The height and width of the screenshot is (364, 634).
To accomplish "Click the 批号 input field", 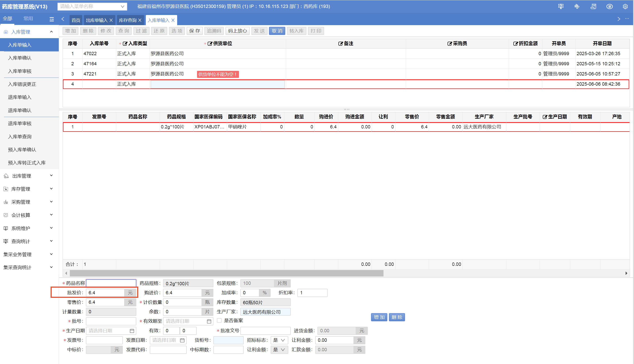I will tap(111, 321).
